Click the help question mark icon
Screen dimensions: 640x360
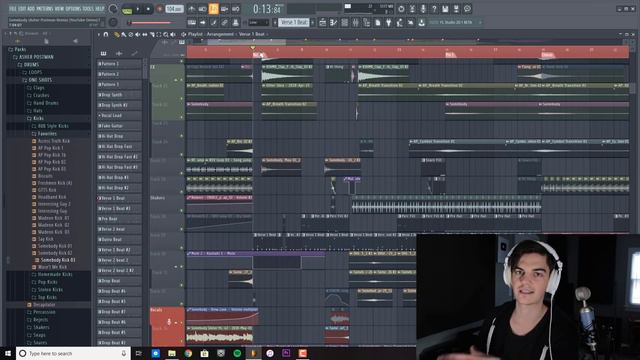[434, 9]
